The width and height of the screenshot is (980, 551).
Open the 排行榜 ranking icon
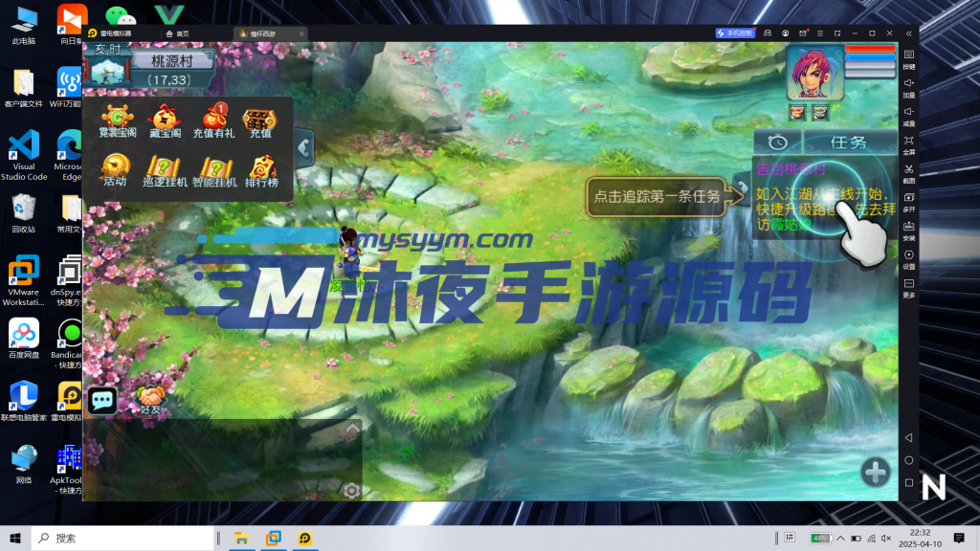point(261,167)
